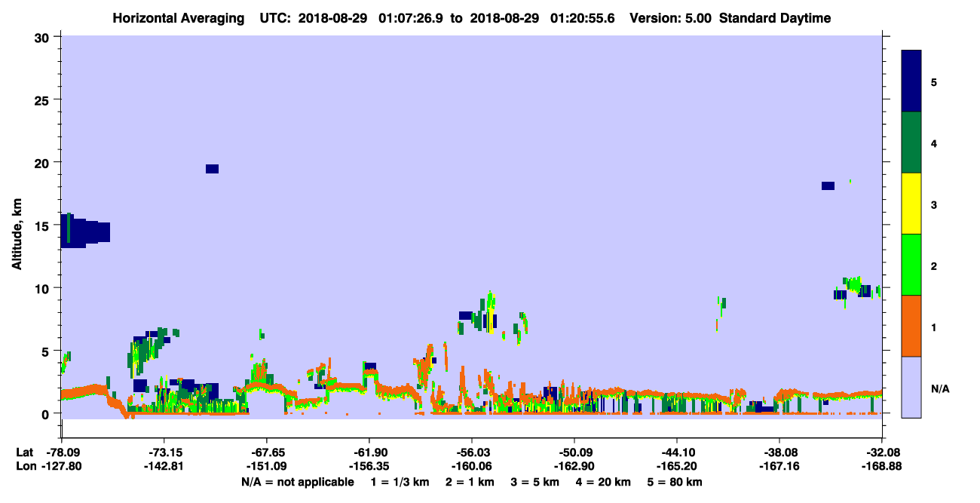Click the dark blue color bar segment labeled 5
The image size is (980, 503).
coord(911,81)
